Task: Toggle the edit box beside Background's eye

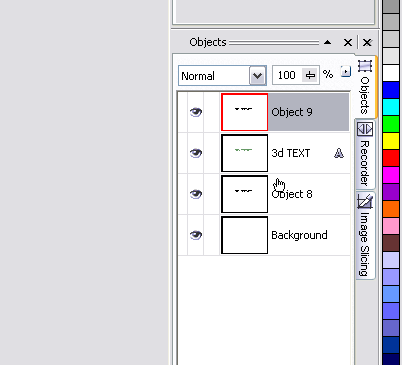Action: [211, 235]
